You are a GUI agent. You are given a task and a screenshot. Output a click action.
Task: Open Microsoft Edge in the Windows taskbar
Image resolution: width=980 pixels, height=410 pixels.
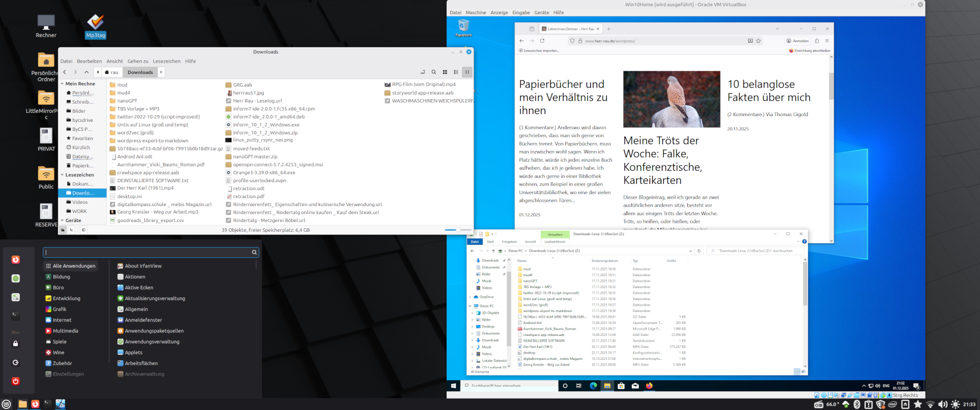(x=593, y=386)
